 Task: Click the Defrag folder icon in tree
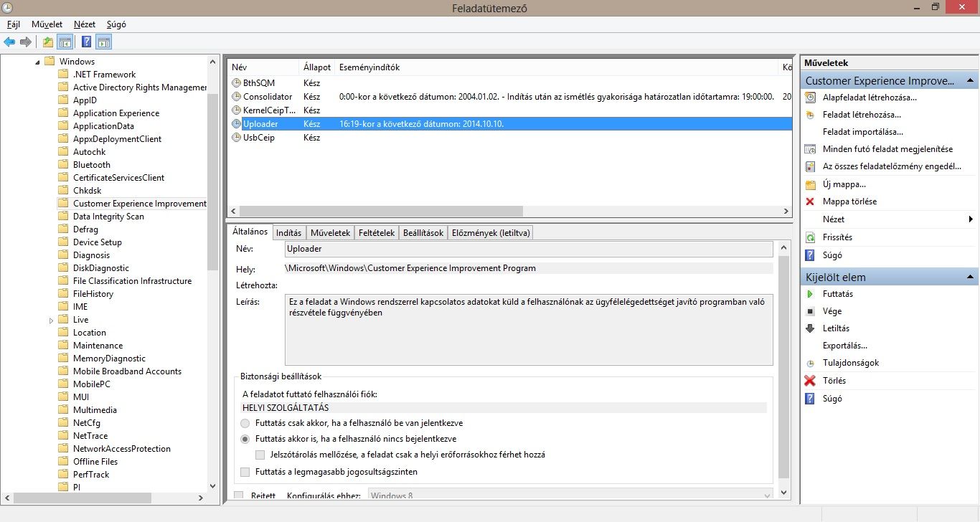click(x=64, y=229)
